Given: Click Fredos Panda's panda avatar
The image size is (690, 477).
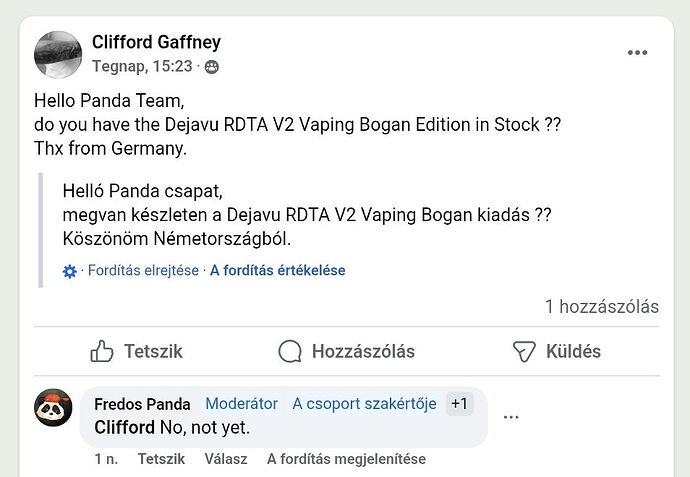Looking at the screenshot, I should (53, 407).
